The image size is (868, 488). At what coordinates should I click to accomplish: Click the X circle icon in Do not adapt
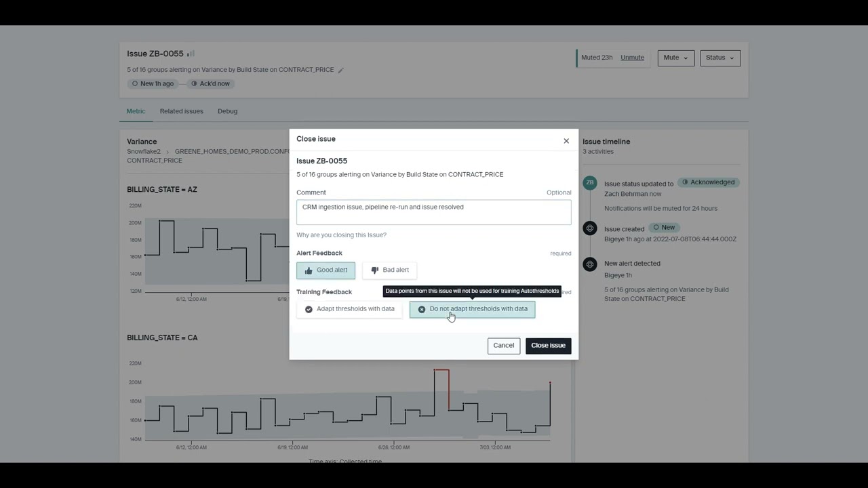422,309
